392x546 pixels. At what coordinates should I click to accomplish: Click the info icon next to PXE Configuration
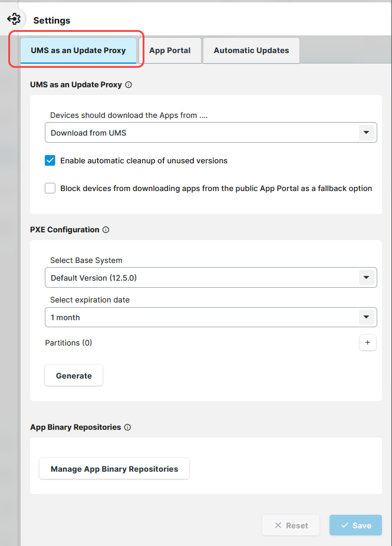(105, 230)
